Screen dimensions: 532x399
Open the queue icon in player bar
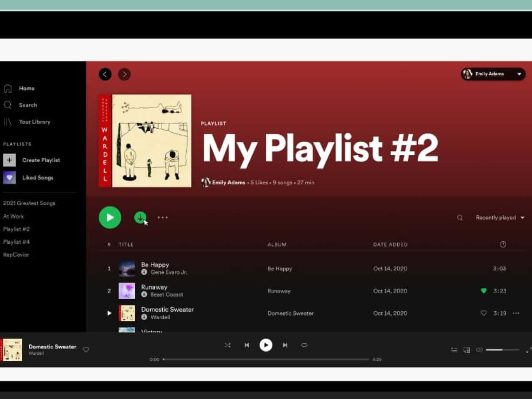(x=454, y=350)
